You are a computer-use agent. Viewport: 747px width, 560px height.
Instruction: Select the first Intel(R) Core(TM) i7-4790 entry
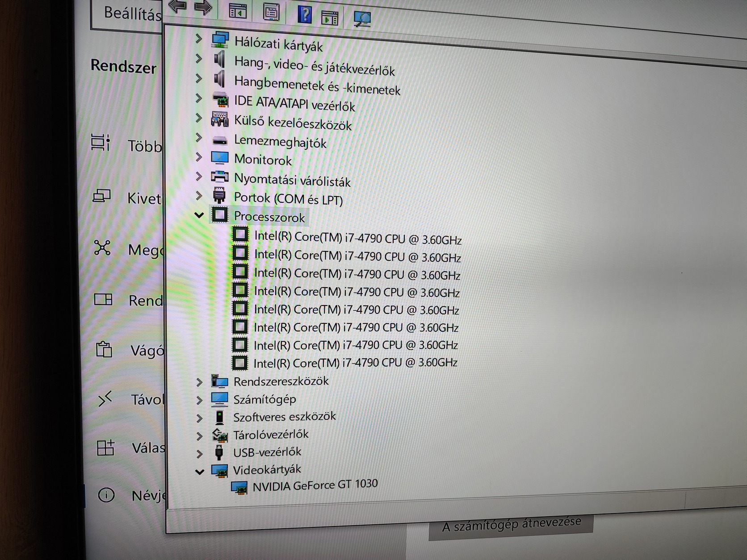tap(358, 238)
